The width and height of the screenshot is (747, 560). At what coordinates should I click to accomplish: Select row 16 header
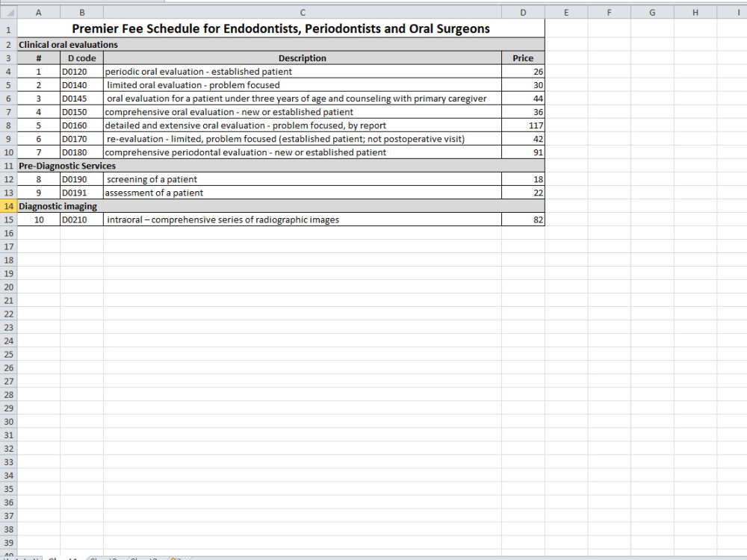coord(8,233)
